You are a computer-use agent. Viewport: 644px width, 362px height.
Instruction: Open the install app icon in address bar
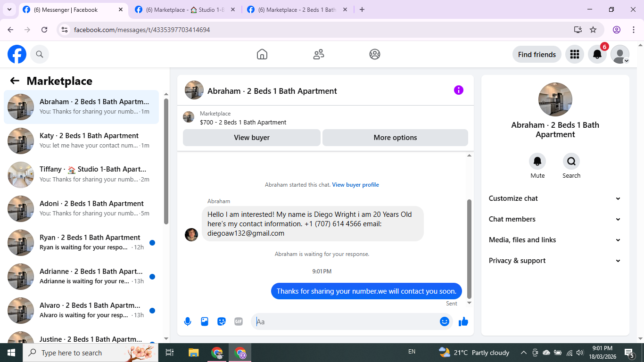coord(578,30)
